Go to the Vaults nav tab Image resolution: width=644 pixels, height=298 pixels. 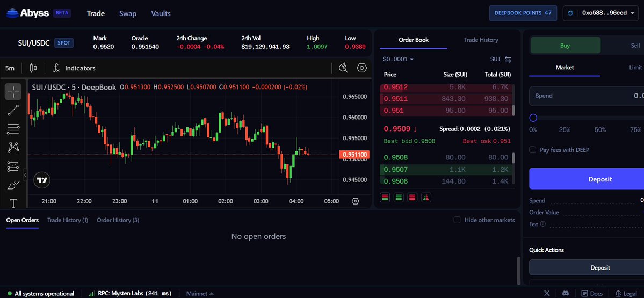(x=161, y=13)
